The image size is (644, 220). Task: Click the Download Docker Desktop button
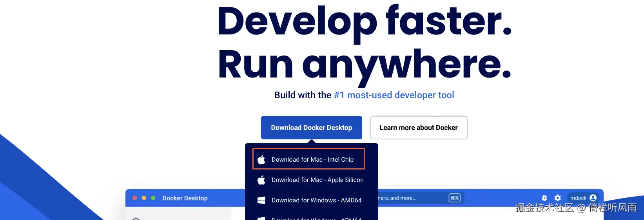pos(312,128)
